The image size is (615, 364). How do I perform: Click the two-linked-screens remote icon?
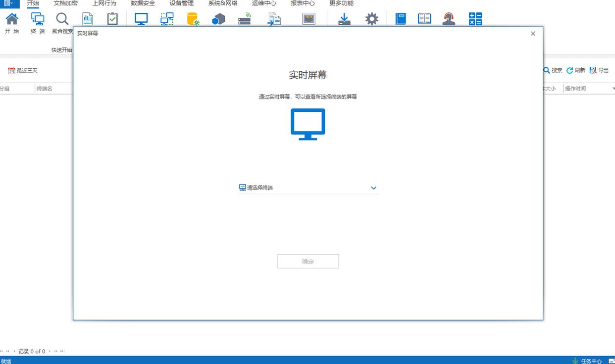(x=167, y=19)
